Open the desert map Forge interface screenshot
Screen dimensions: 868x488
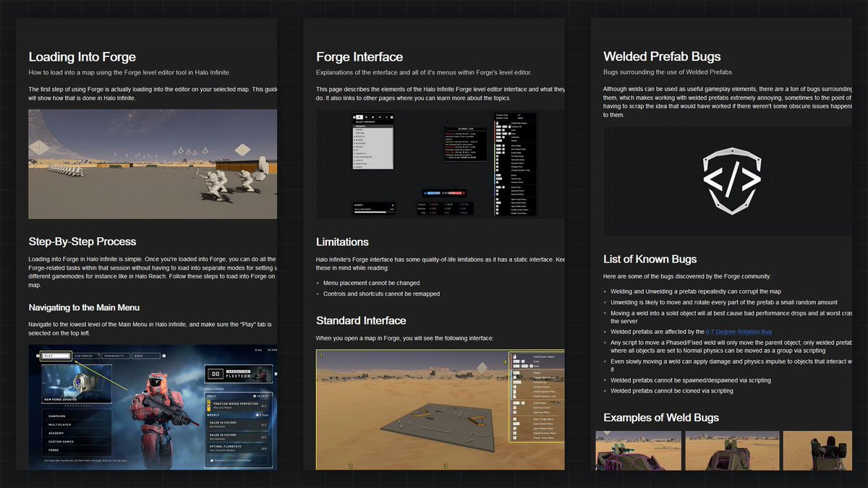coord(440,410)
